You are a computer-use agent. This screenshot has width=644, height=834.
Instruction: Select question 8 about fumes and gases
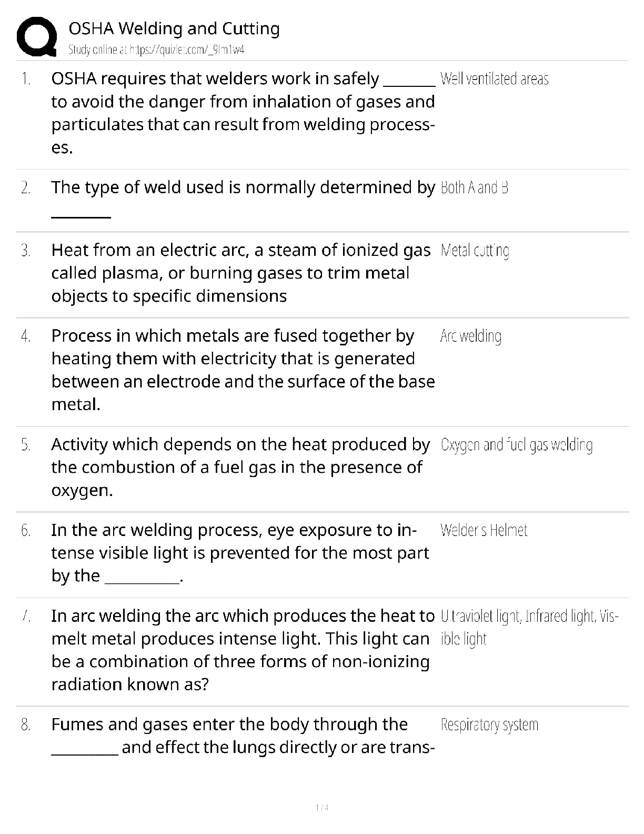tap(242, 736)
